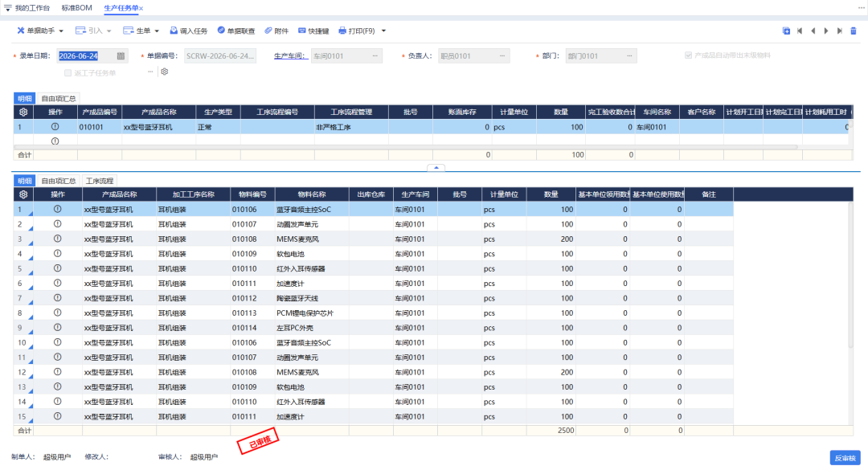868x470 pixels.
Task: Select the PCM锂电保护芯片 cell
Action: tap(312, 313)
